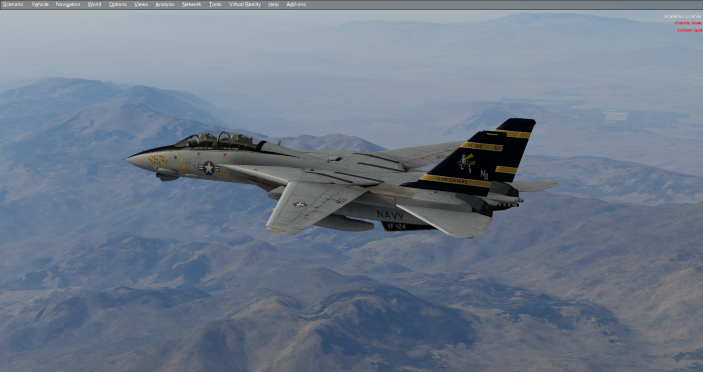
Task: Click the red 'Locked Spot' label
Action: point(690,30)
